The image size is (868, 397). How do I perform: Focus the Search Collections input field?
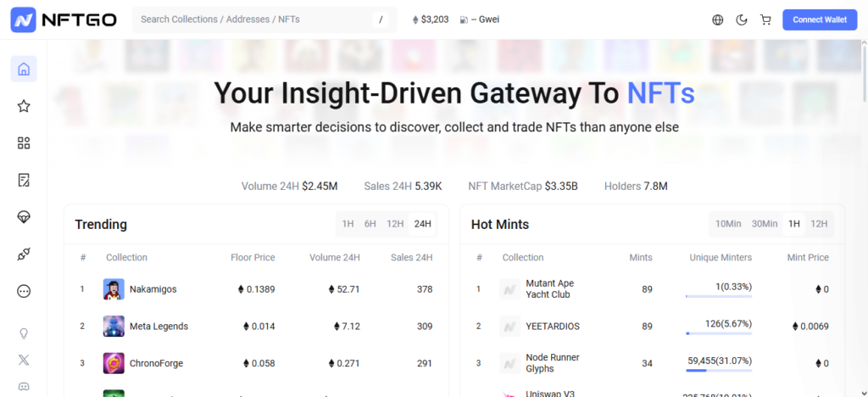pos(264,20)
